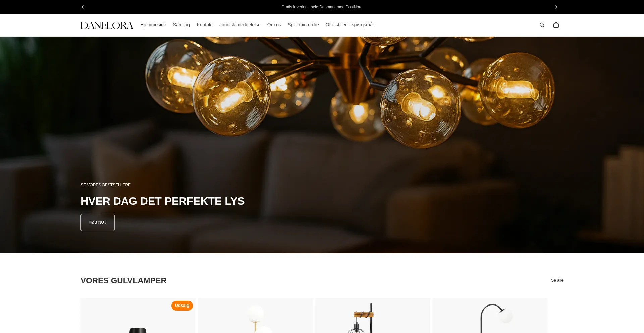Open Spor min ordre page
The height and width of the screenshot is (333, 644).
click(x=303, y=25)
